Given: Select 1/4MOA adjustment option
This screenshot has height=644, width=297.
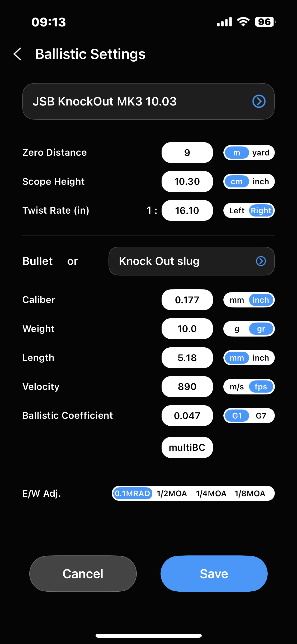Looking at the screenshot, I should point(211,494).
